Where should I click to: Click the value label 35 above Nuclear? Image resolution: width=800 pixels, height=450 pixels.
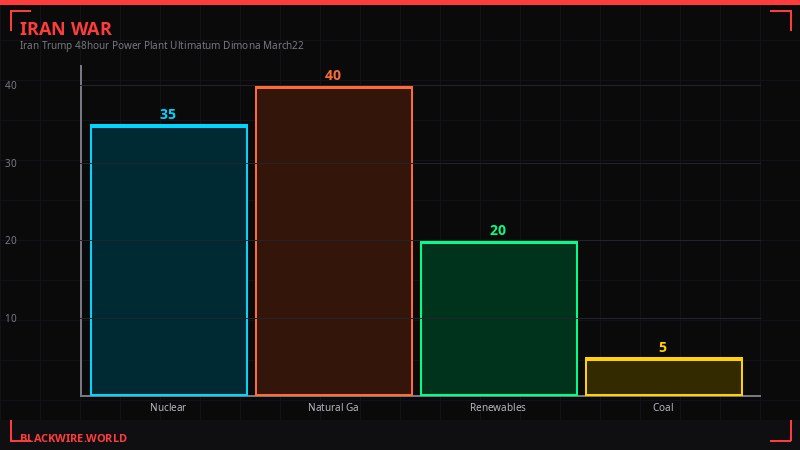pyautogui.click(x=168, y=115)
